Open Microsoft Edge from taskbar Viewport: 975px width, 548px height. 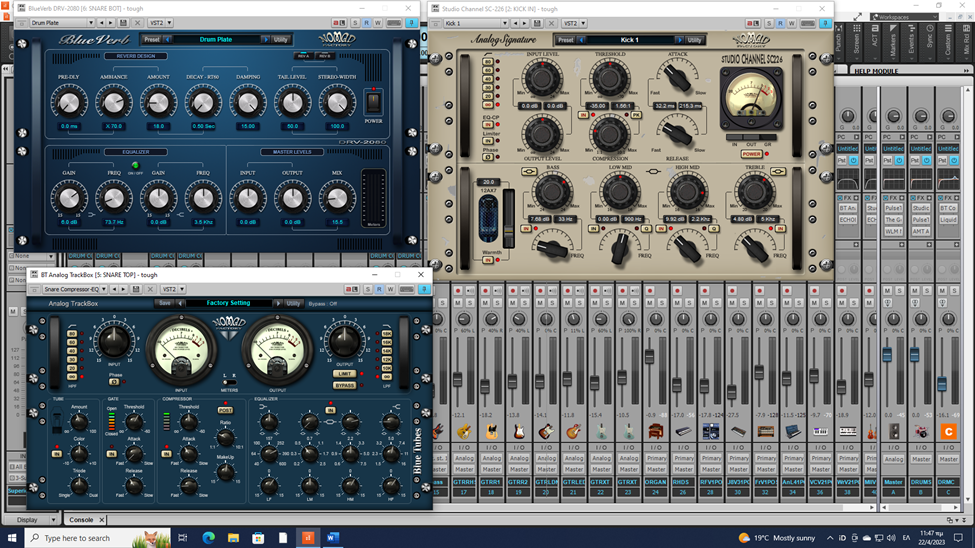click(208, 537)
